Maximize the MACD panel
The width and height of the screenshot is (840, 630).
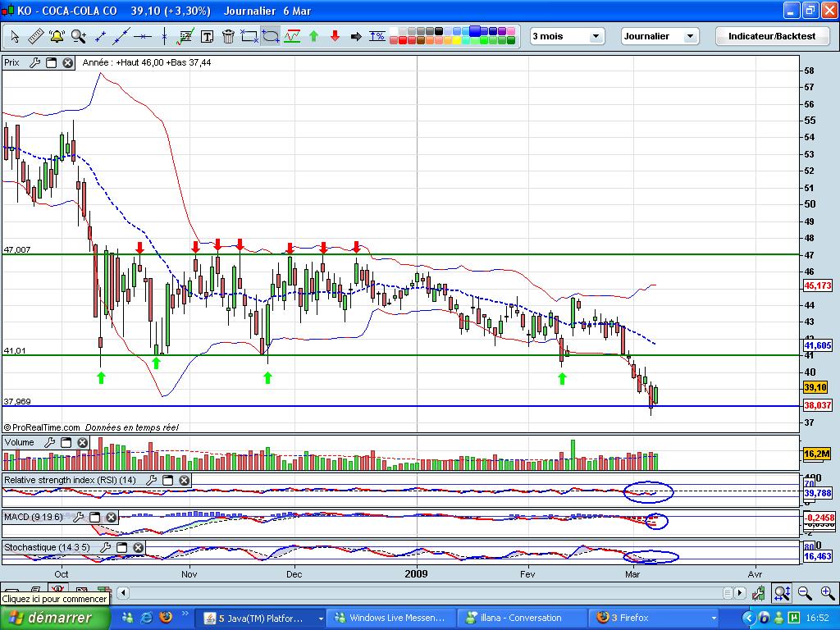pyautogui.click(x=95, y=517)
